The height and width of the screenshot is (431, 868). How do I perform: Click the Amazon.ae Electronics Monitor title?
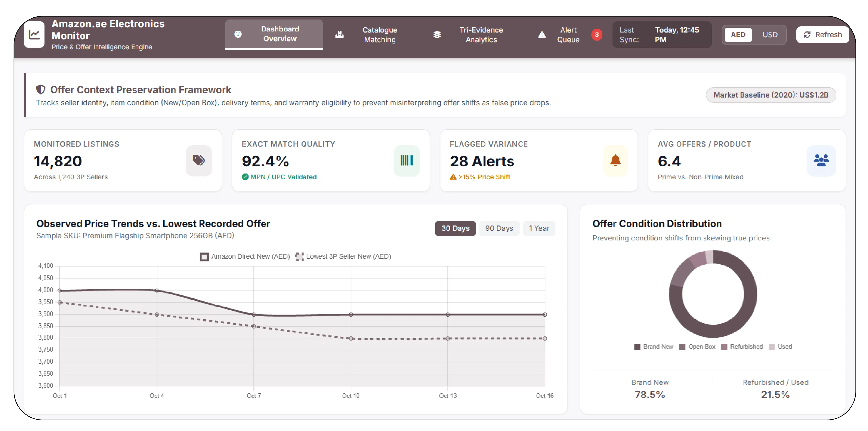point(108,30)
